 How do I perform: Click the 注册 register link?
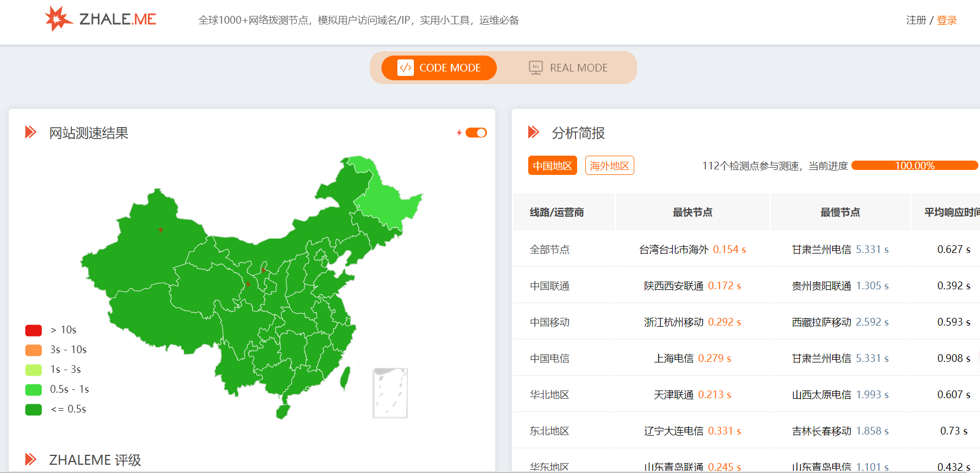point(916,20)
